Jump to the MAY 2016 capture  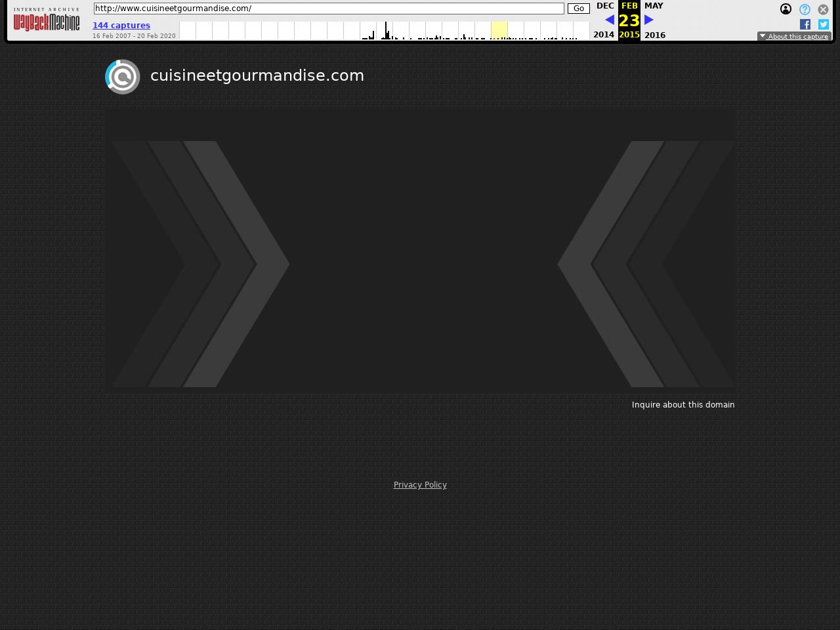654,6
